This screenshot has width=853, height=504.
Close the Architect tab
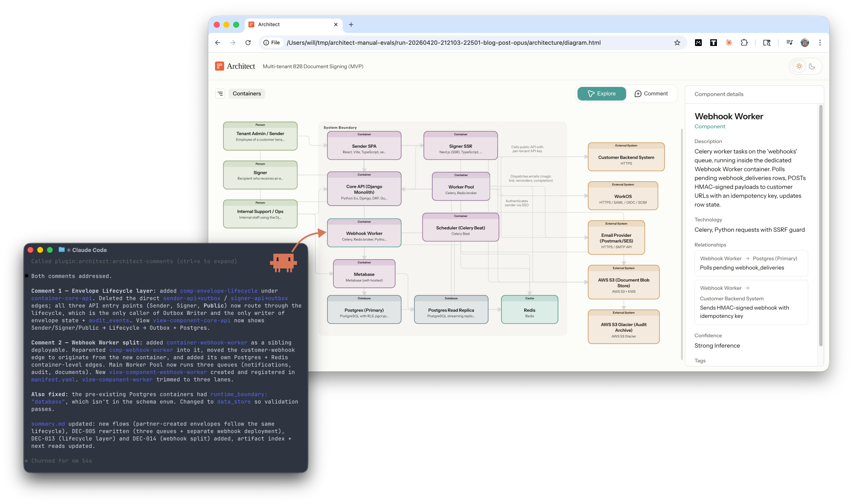coord(336,24)
